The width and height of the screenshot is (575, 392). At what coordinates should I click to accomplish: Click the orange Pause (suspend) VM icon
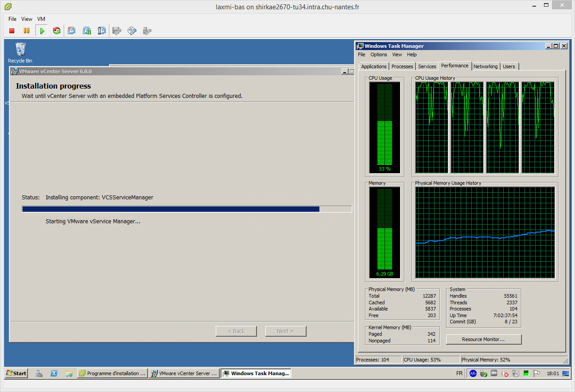tap(27, 31)
